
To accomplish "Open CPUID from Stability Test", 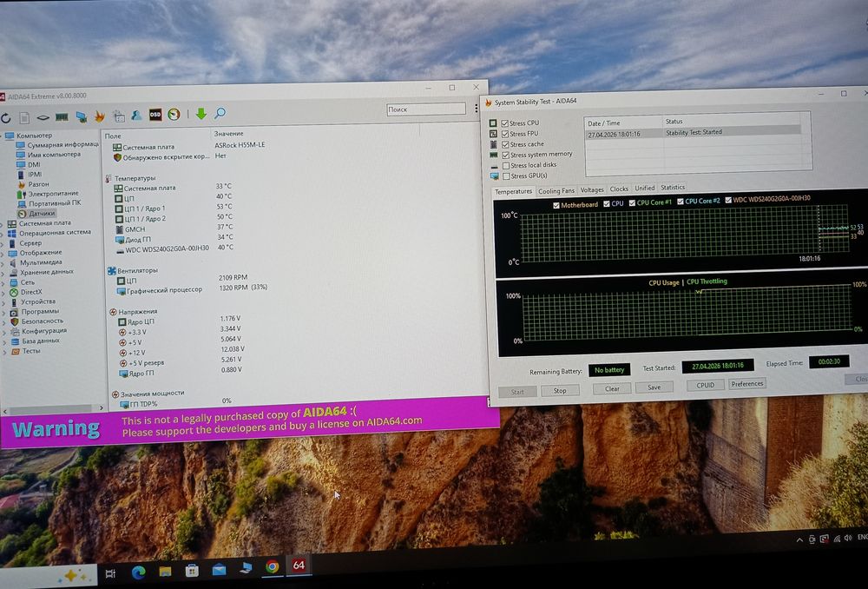I will pos(705,385).
